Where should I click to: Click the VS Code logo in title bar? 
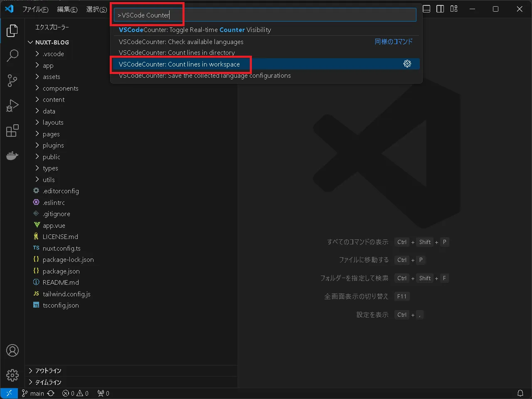coord(9,9)
